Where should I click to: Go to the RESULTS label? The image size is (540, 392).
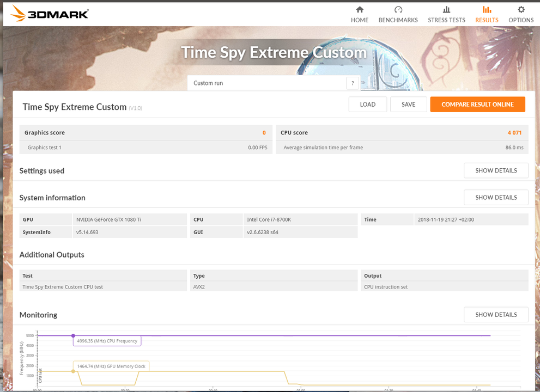click(x=487, y=20)
